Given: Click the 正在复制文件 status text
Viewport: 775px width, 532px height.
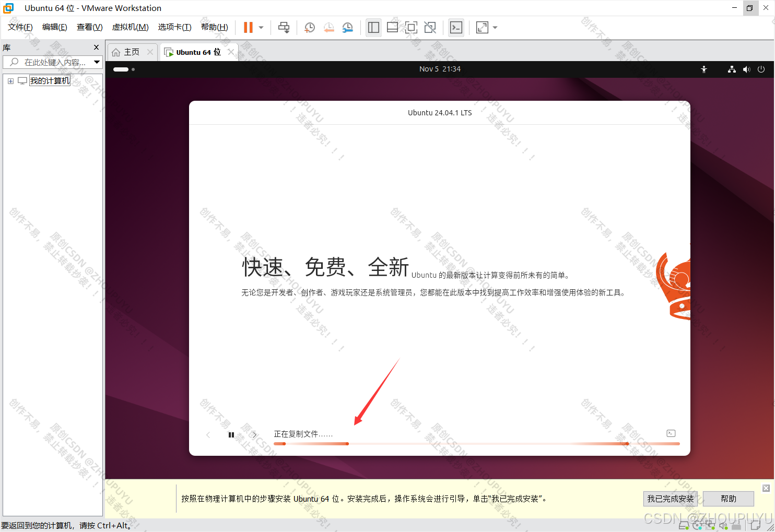Looking at the screenshot, I should (303, 434).
